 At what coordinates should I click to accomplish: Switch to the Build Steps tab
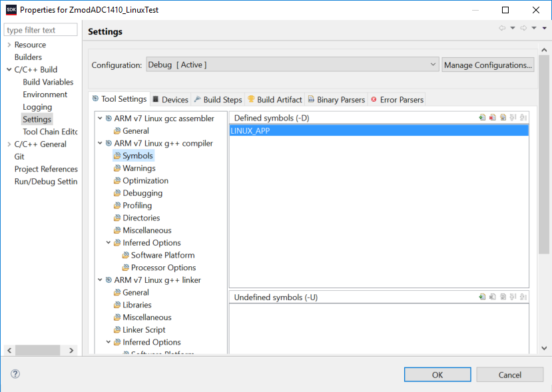218,100
